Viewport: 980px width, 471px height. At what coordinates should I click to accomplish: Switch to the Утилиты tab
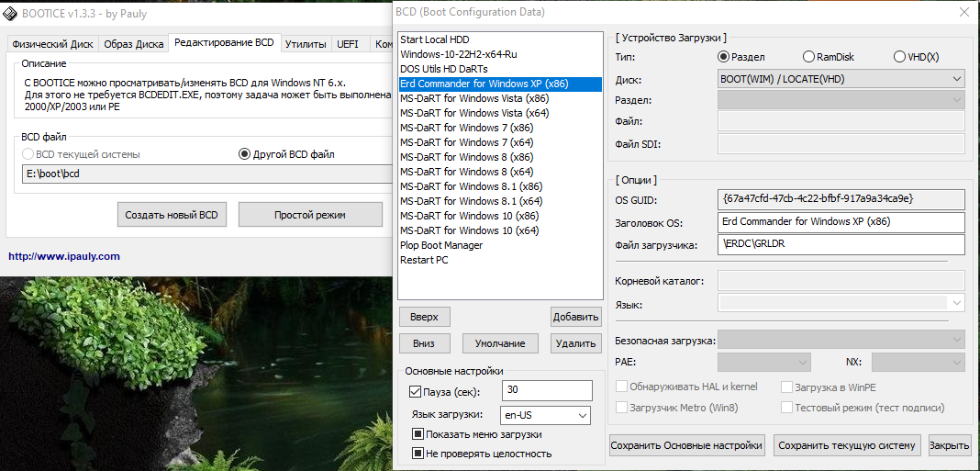click(306, 43)
